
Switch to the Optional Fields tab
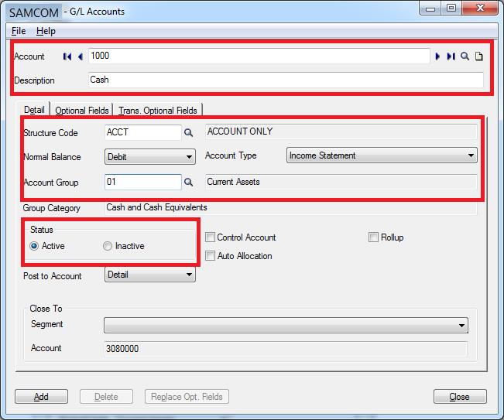pos(81,111)
